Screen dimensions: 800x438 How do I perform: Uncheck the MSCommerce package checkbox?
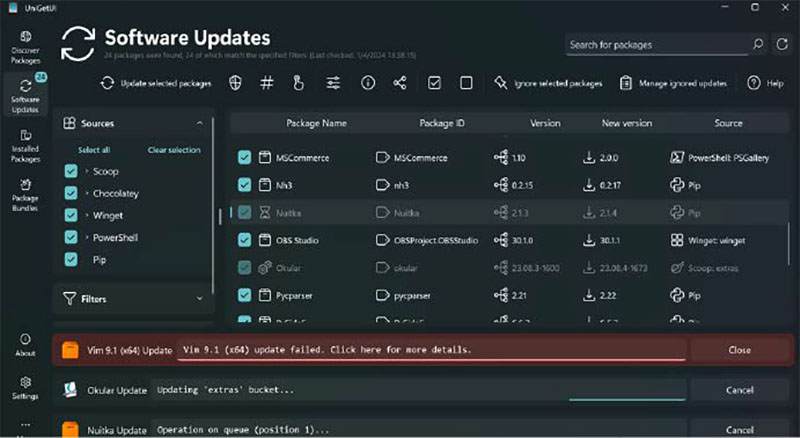(x=244, y=158)
